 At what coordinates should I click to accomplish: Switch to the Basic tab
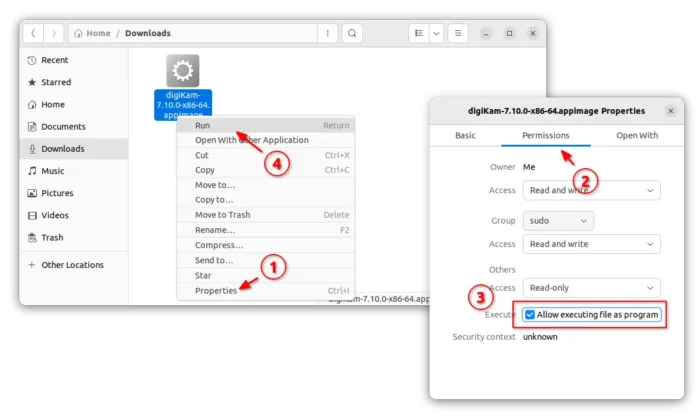[x=465, y=135]
